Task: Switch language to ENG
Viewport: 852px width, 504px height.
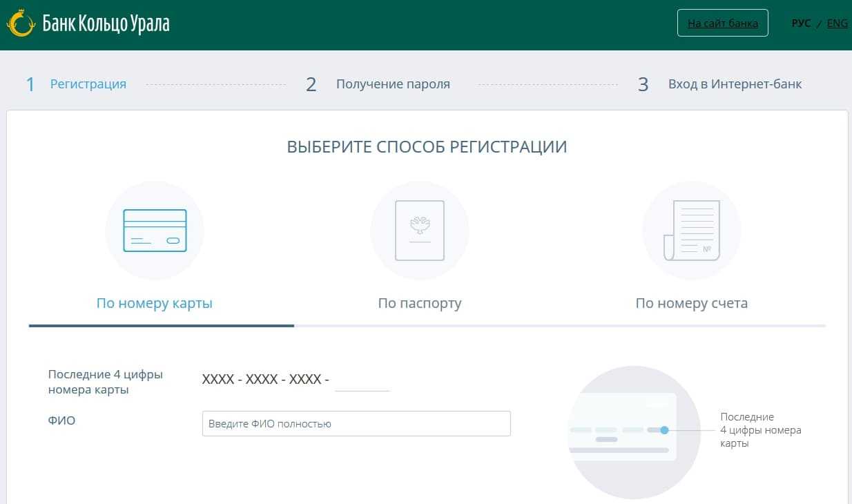Action: point(837,23)
